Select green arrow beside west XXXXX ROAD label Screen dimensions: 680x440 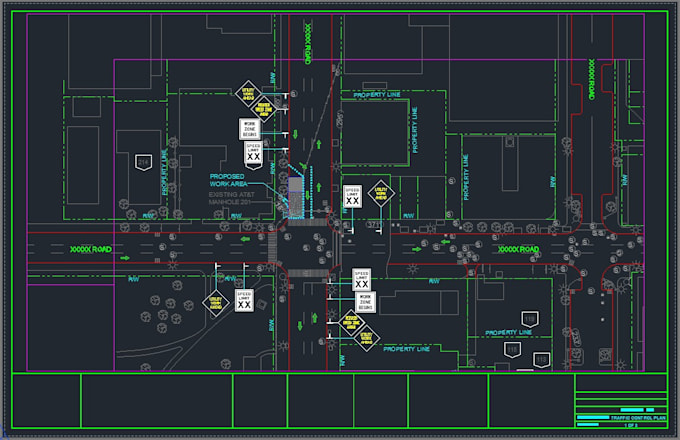tap(125, 258)
